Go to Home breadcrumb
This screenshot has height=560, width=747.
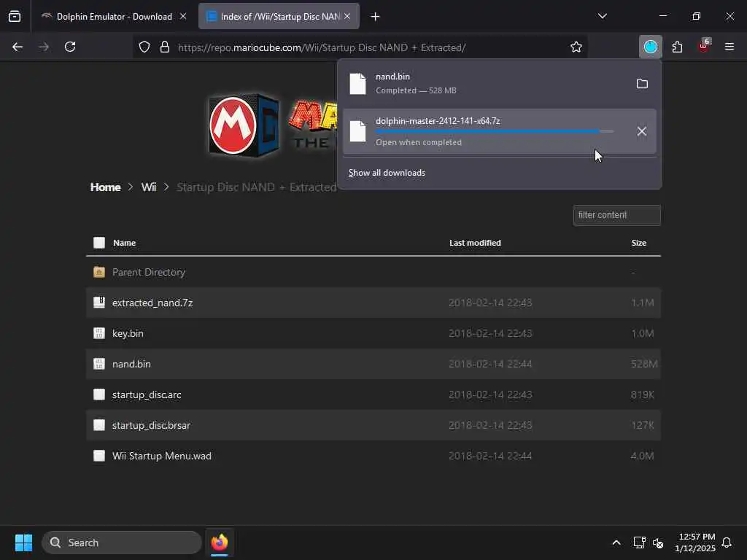pos(105,187)
